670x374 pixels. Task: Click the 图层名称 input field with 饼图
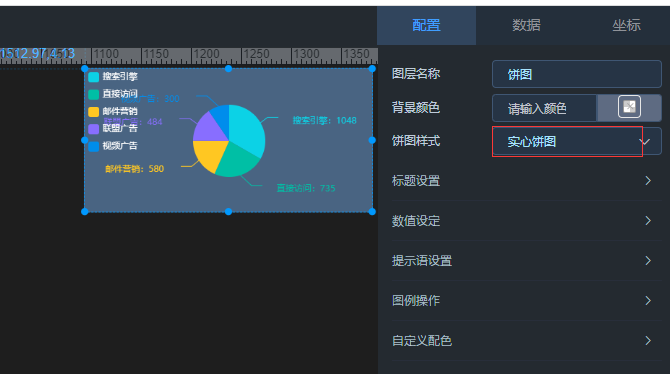click(x=576, y=74)
